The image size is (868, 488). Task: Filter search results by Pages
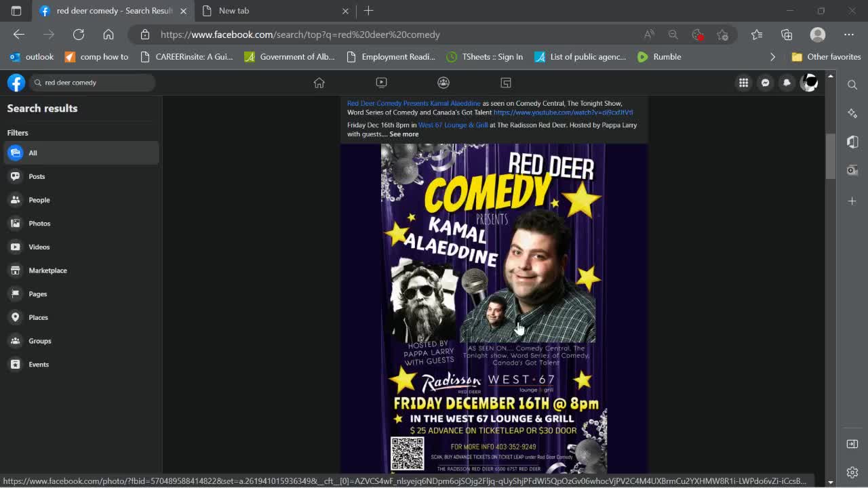point(81,293)
